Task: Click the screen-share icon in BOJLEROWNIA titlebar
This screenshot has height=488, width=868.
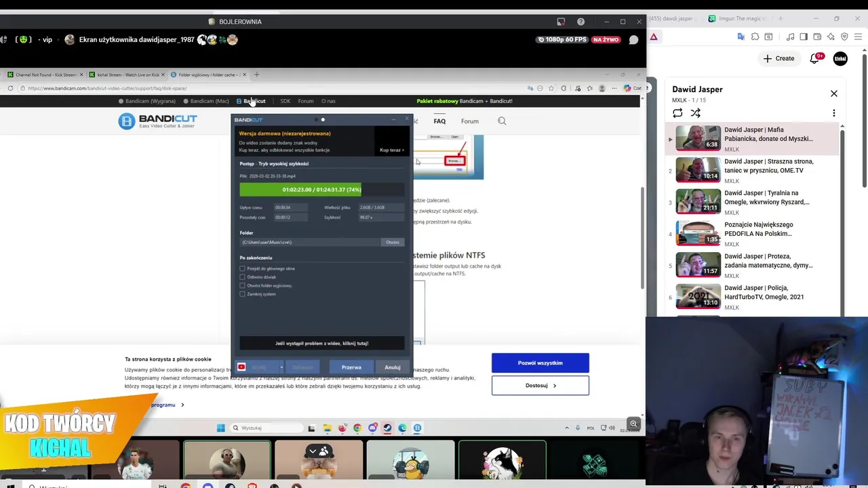Action: pos(561,22)
